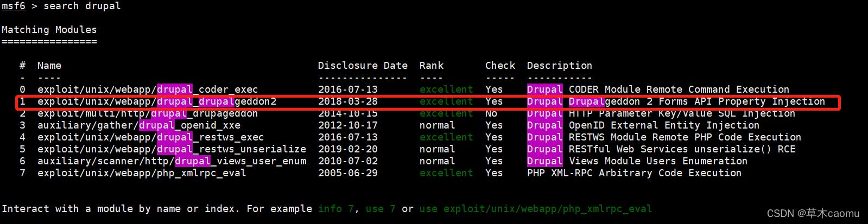Click description 'CODER Module Remote Command Execution'

point(679,89)
